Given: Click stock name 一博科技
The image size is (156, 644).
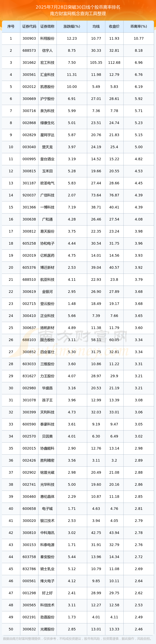Looking at the screenshot, I should pyautogui.click(x=47, y=207).
